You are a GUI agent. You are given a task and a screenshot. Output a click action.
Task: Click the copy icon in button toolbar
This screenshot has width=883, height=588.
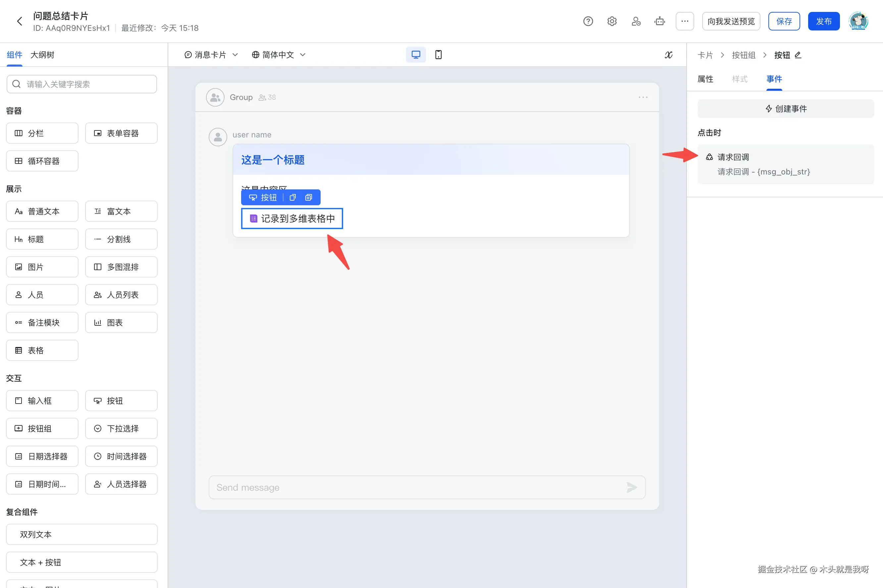click(x=292, y=198)
